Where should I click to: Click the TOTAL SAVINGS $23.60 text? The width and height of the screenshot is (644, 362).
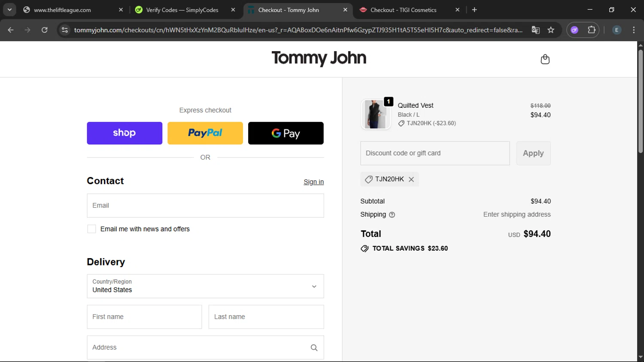coord(410,249)
